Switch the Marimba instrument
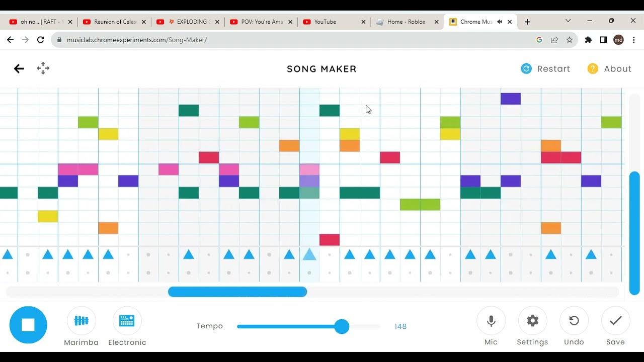644x362 pixels. click(81, 321)
